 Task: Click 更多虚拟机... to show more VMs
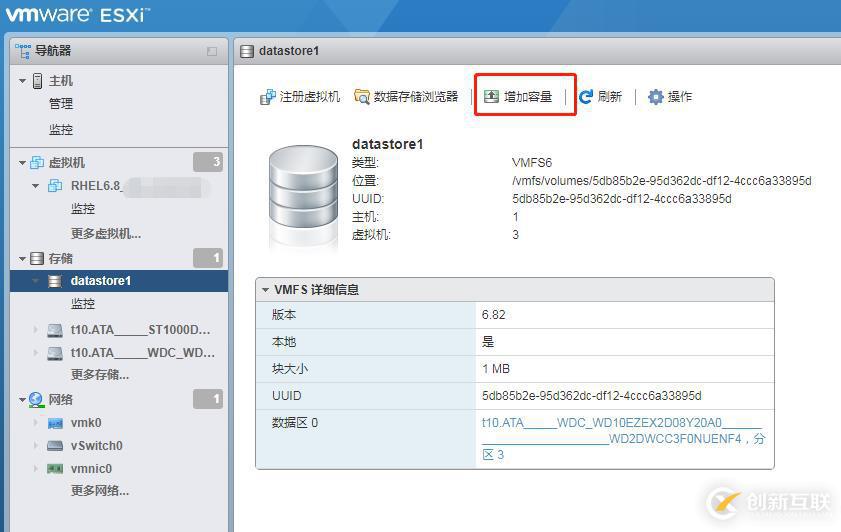pos(106,233)
